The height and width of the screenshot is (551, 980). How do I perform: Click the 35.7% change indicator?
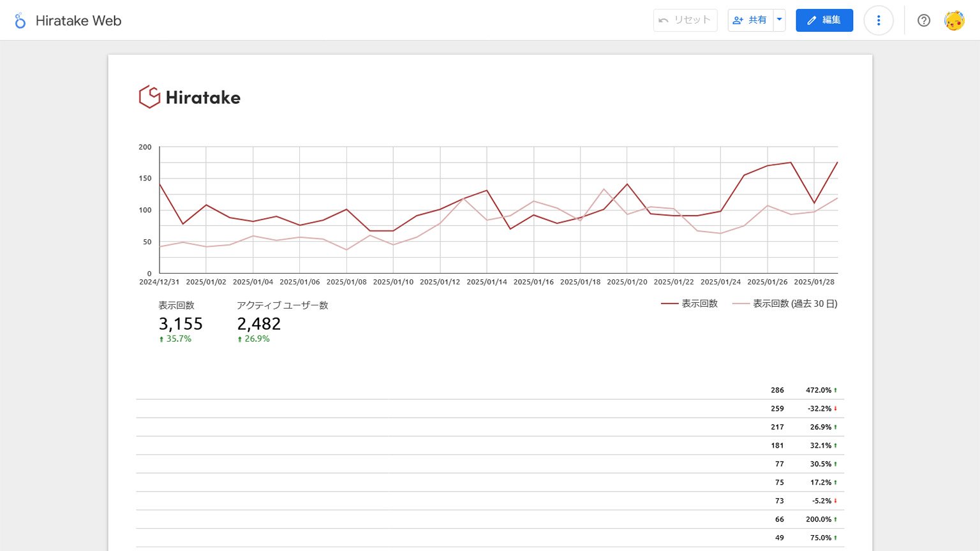tap(175, 339)
